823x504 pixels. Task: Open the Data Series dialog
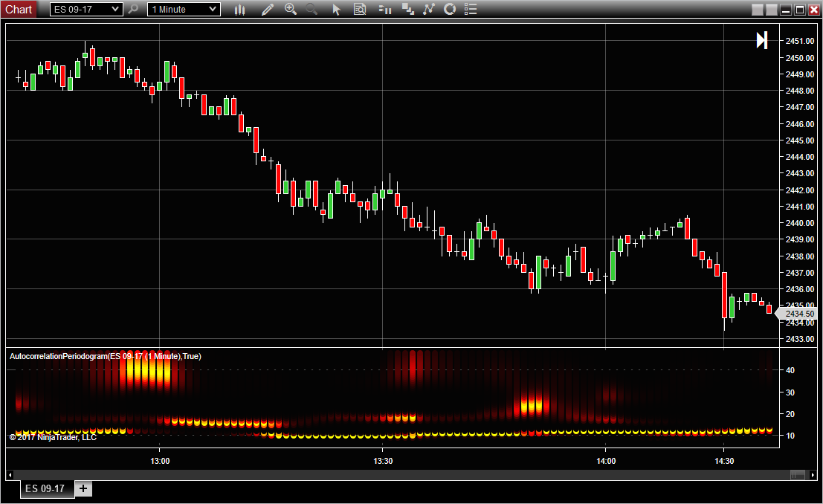[x=407, y=10]
